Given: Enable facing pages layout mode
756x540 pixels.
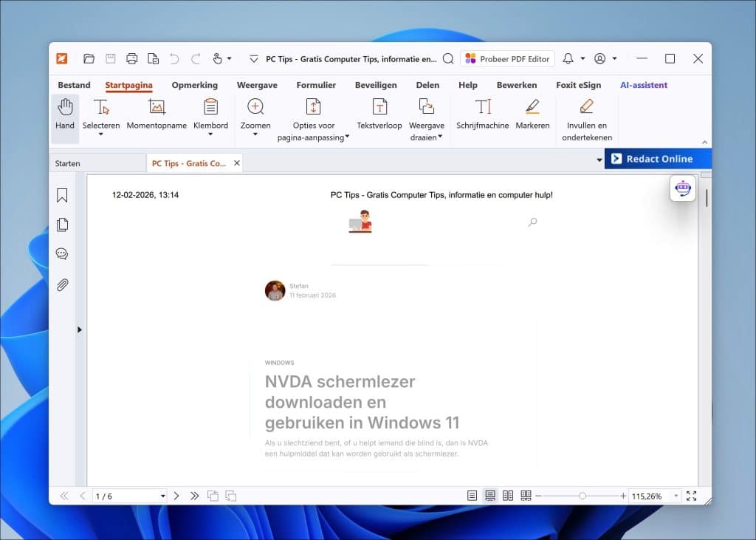Looking at the screenshot, I should coord(508,496).
